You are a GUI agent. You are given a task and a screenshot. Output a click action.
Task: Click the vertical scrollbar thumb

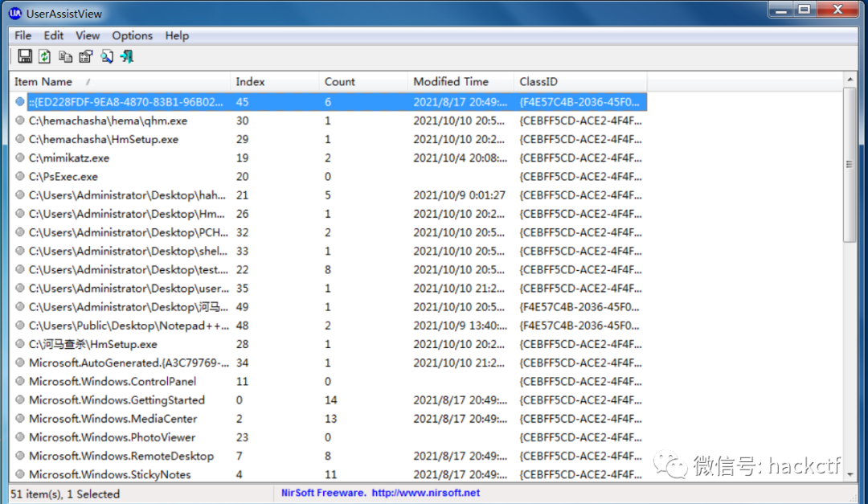(850, 165)
